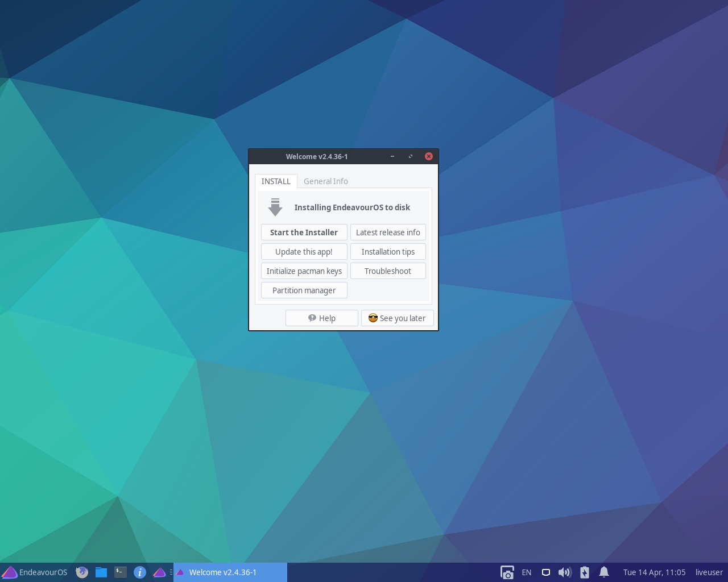Click See you later button

398,318
